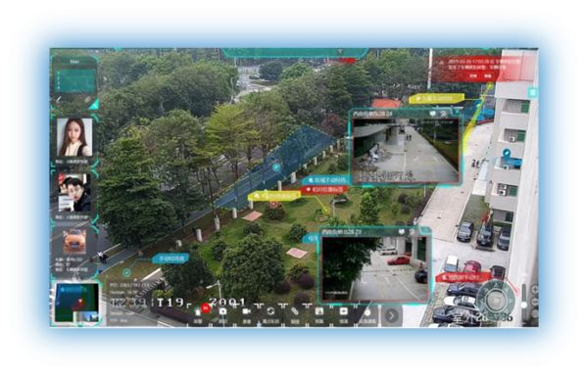
Task: Adjust the vertical zoom slider handle
Action: point(524,305)
